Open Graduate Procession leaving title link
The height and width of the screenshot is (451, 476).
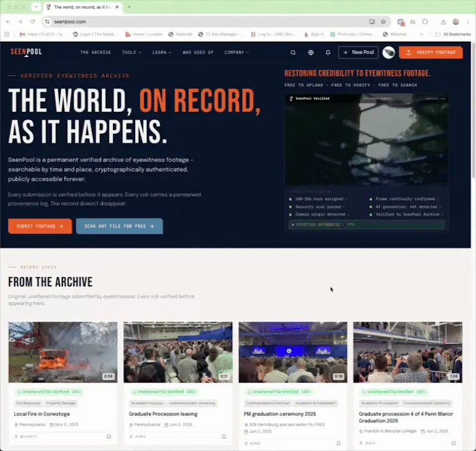click(163, 414)
